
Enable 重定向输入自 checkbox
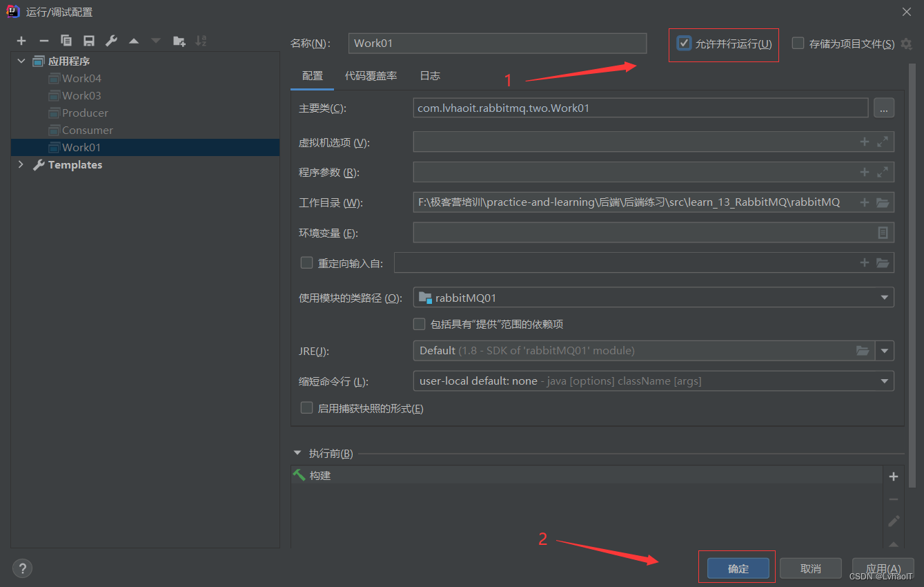[307, 262]
